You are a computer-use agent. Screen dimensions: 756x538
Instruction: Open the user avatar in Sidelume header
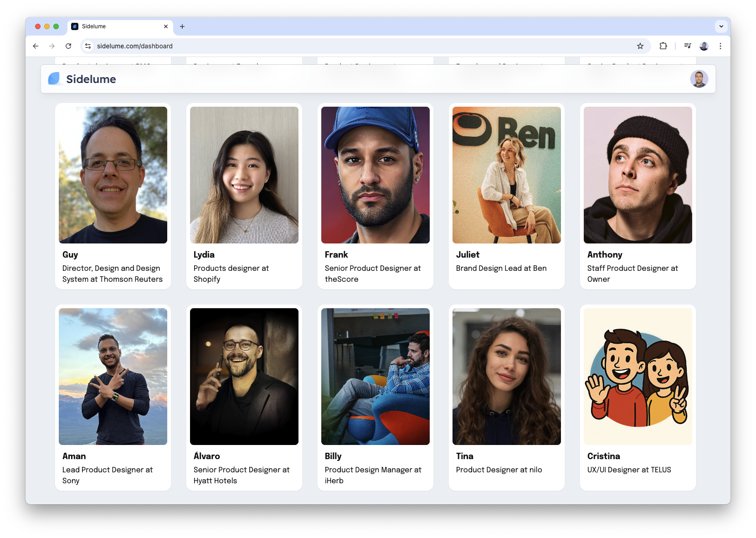(x=699, y=79)
